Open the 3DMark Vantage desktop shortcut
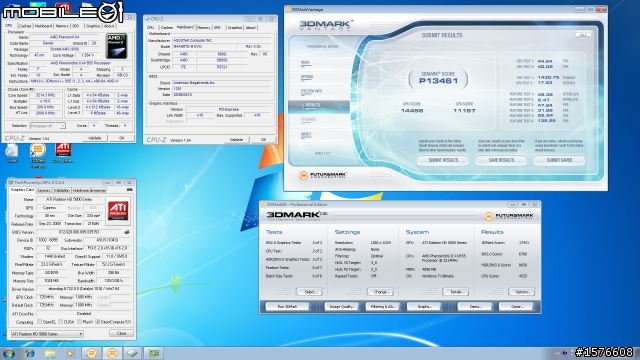Image resolution: width=640 pixels, height=360 pixels. click(x=38, y=155)
